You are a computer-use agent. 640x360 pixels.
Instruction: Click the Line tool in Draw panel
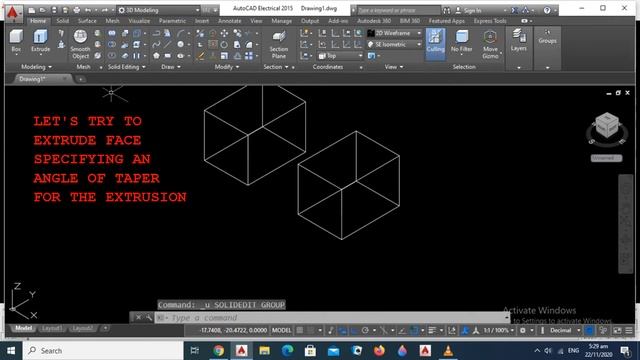(167, 44)
